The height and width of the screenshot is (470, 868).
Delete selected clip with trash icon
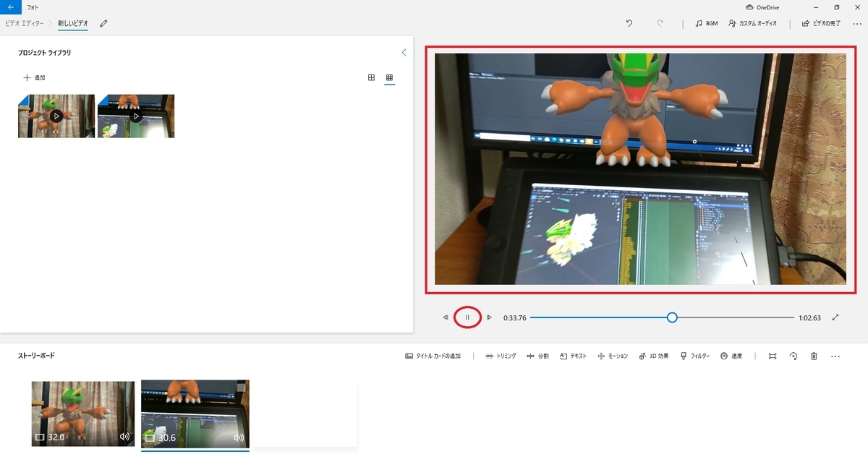click(x=814, y=356)
